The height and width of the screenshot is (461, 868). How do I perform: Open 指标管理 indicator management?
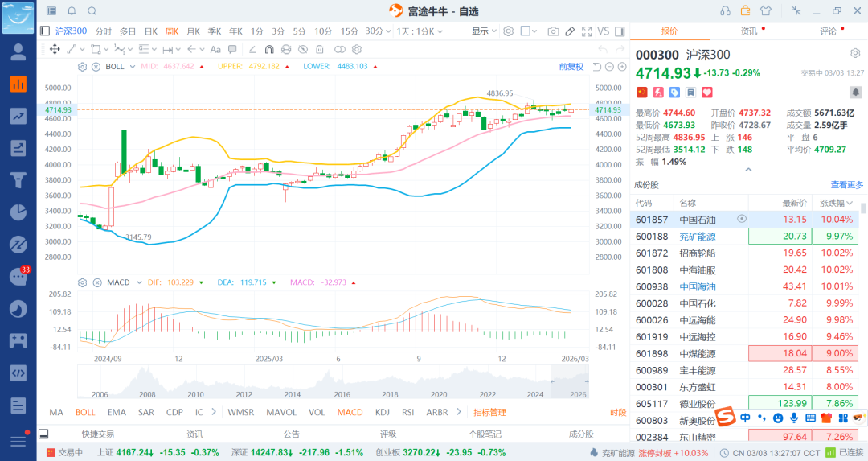click(x=489, y=412)
